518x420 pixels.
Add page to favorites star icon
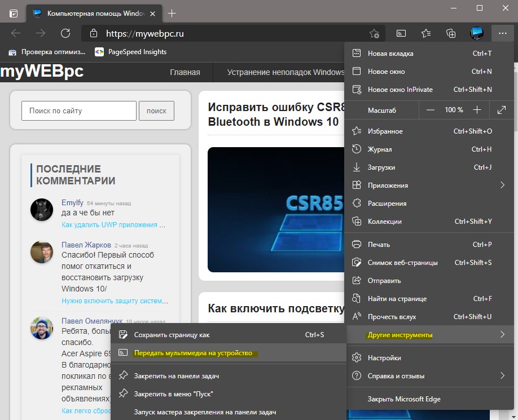pyautogui.click(x=374, y=33)
